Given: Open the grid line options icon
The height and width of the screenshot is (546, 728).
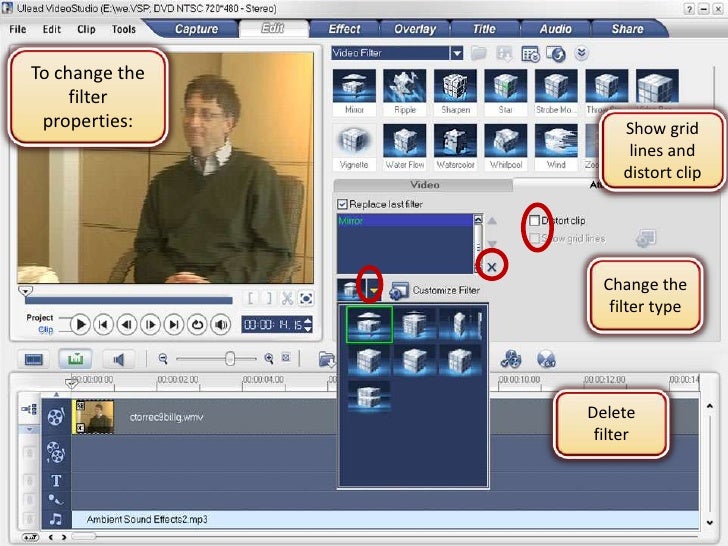Looking at the screenshot, I should pos(645,238).
